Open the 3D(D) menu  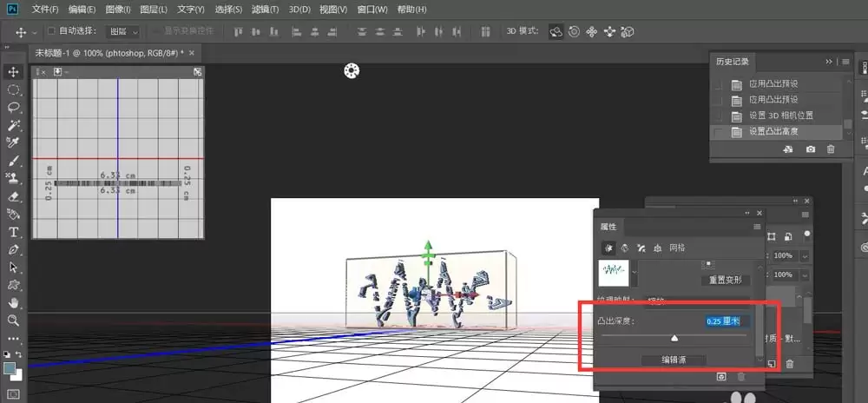pyautogui.click(x=299, y=10)
